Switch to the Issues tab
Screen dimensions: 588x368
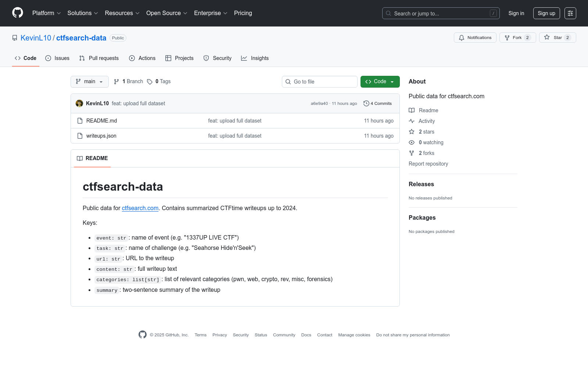pyautogui.click(x=57, y=58)
